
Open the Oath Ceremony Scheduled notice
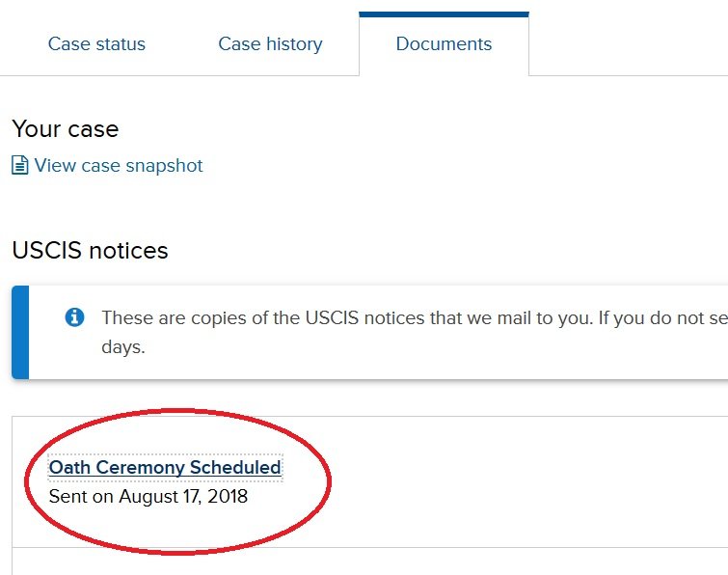(165, 467)
